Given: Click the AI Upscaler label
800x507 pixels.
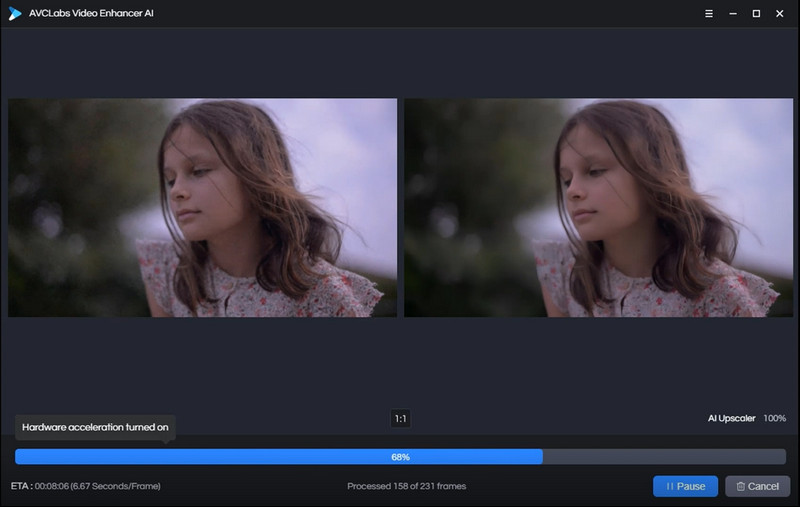Looking at the screenshot, I should click(731, 418).
